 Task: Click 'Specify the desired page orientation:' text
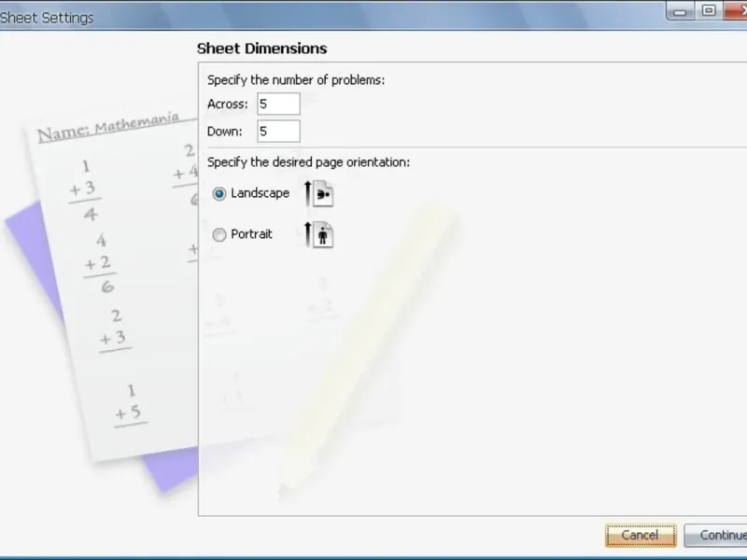pyautogui.click(x=308, y=162)
